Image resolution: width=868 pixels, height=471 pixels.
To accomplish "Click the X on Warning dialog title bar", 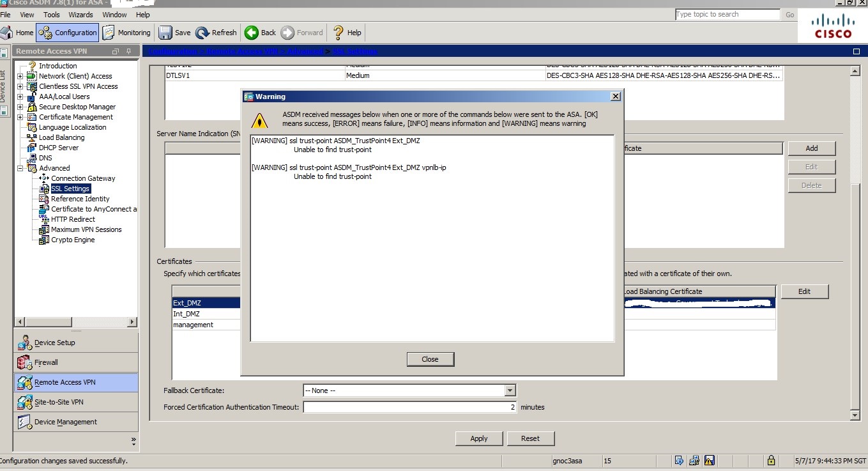I will pos(615,96).
